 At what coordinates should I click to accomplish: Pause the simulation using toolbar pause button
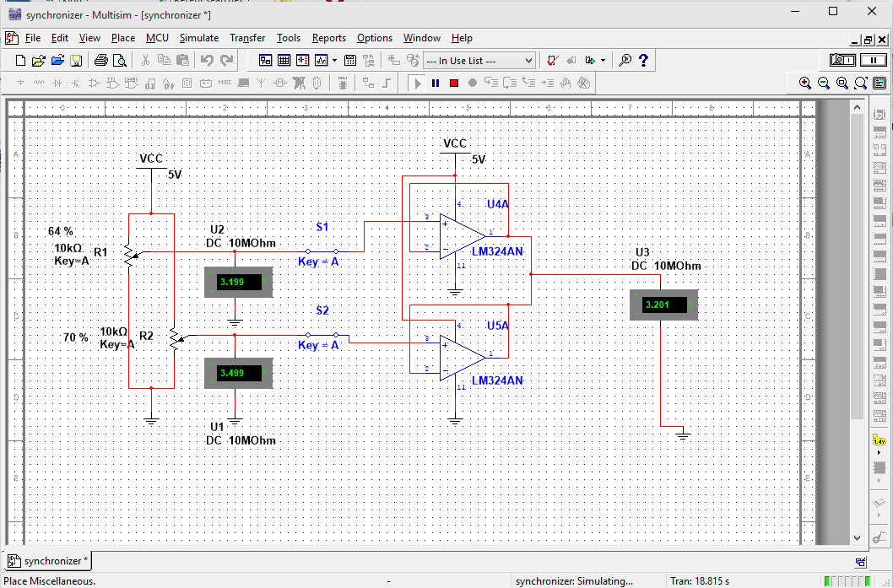point(436,83)
